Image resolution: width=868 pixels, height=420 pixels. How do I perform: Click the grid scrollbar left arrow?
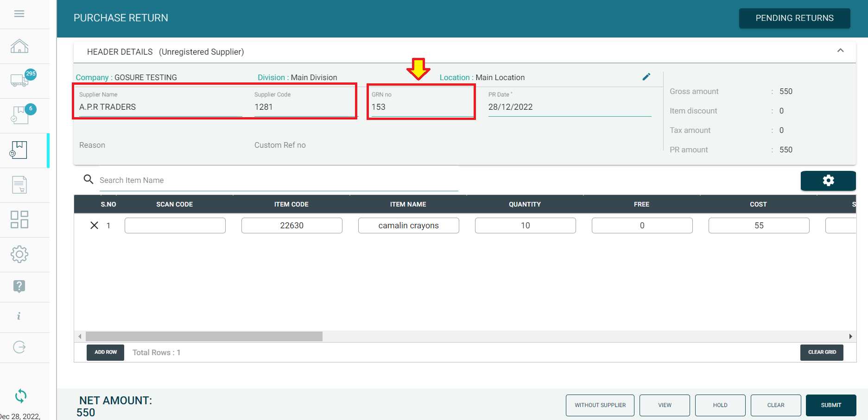(80, 337)
